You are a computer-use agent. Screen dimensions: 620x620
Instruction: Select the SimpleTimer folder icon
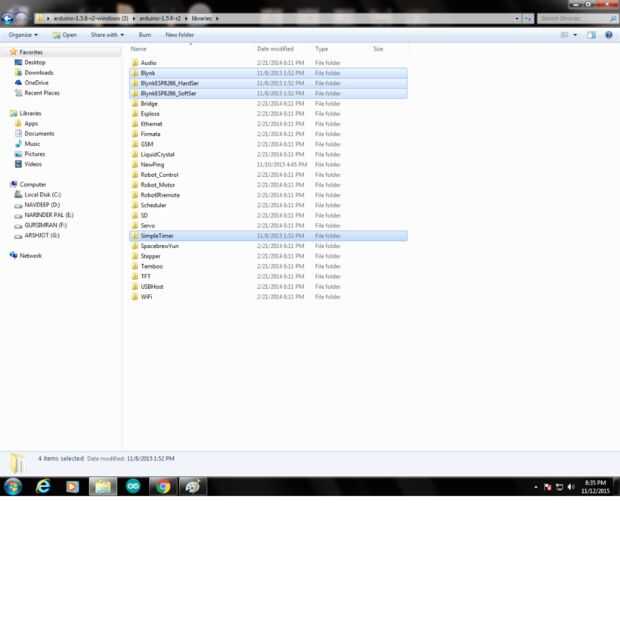[135, 236]
